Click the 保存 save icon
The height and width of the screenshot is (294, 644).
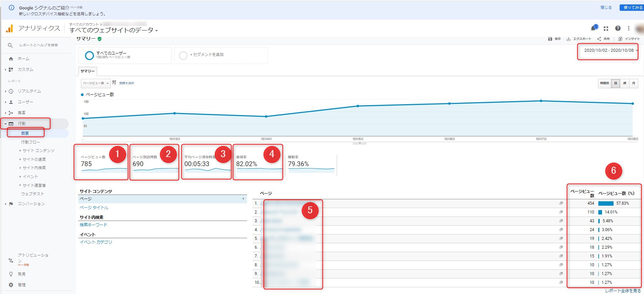[550, 39]
